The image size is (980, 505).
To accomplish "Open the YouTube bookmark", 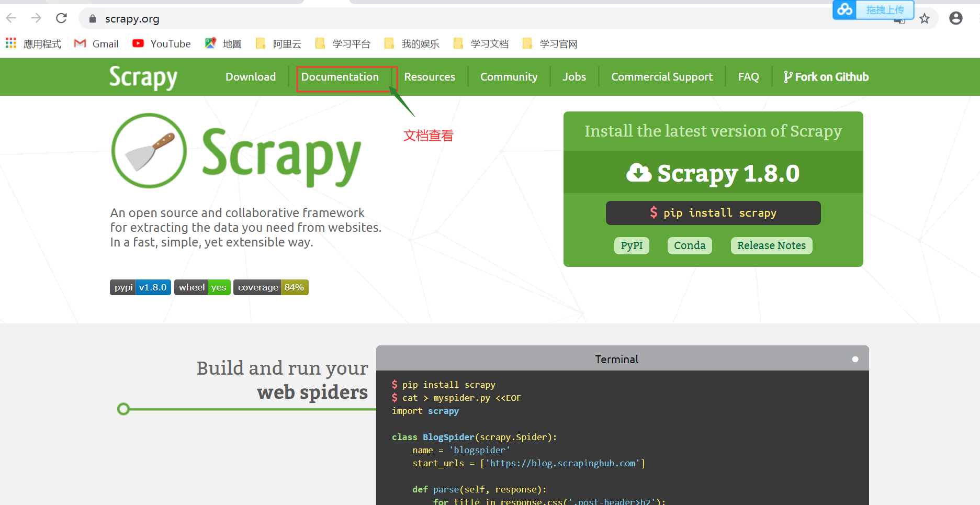I will click(x=161, y=44).
